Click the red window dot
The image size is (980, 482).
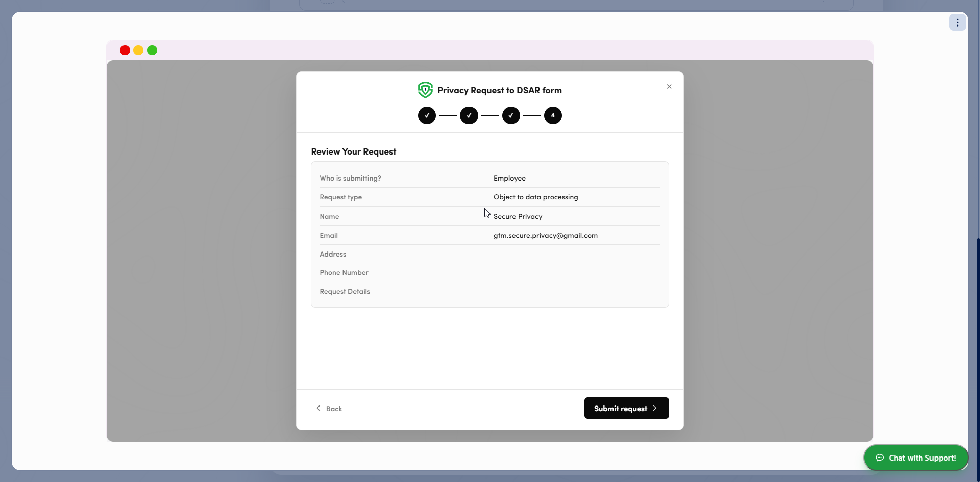(x=125, y=50)
